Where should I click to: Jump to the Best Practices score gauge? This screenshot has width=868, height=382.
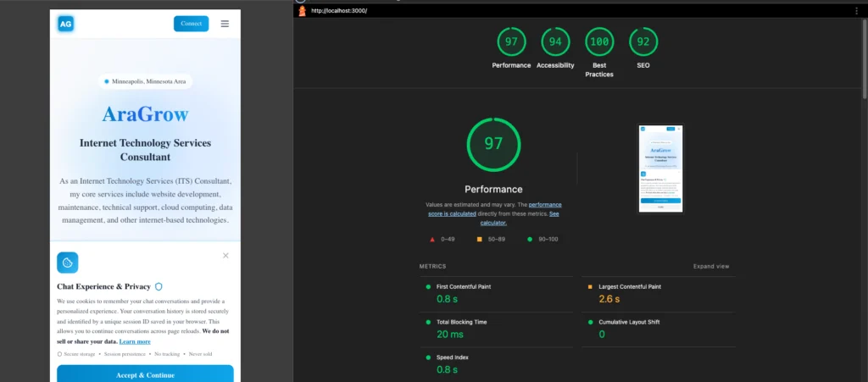click(x=599, y=42)
